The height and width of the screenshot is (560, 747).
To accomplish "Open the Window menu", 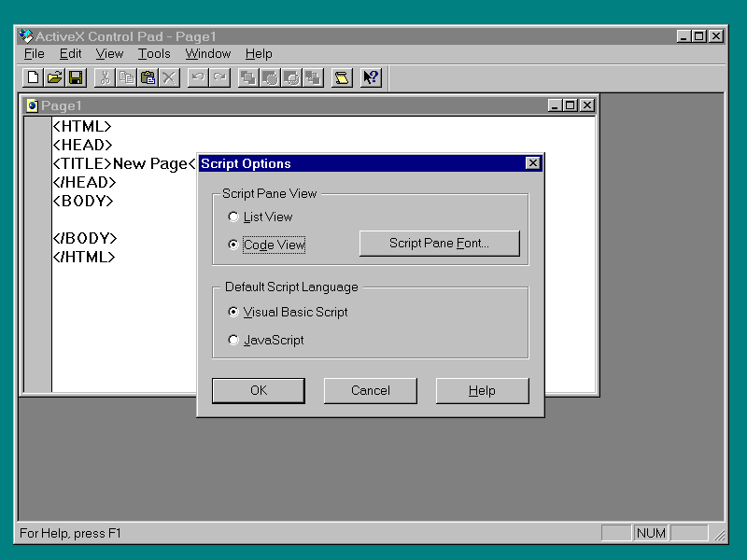I will click(x=207, y=54).
